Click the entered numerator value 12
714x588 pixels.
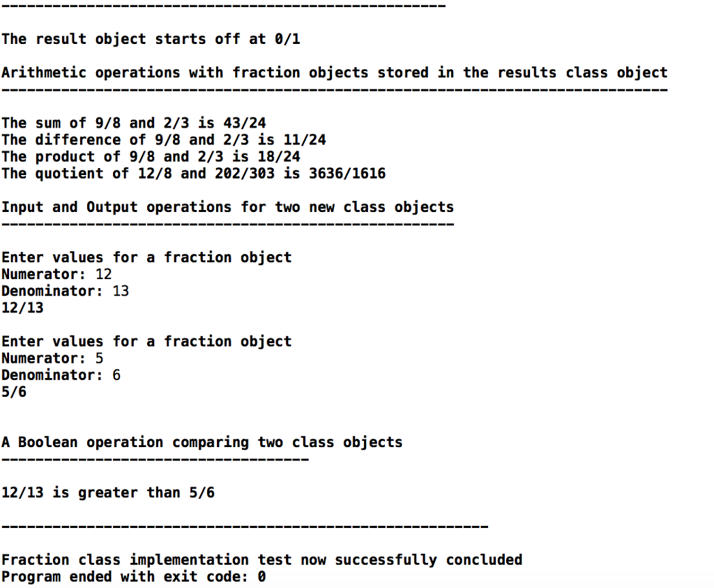[103, 274]
